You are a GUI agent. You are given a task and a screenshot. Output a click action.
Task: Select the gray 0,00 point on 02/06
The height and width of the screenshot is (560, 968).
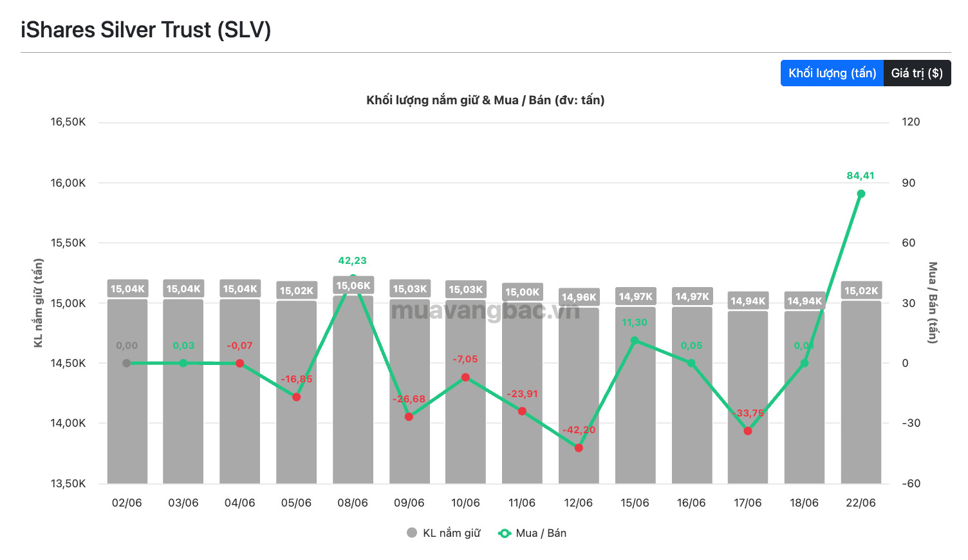tap(127, 363)
